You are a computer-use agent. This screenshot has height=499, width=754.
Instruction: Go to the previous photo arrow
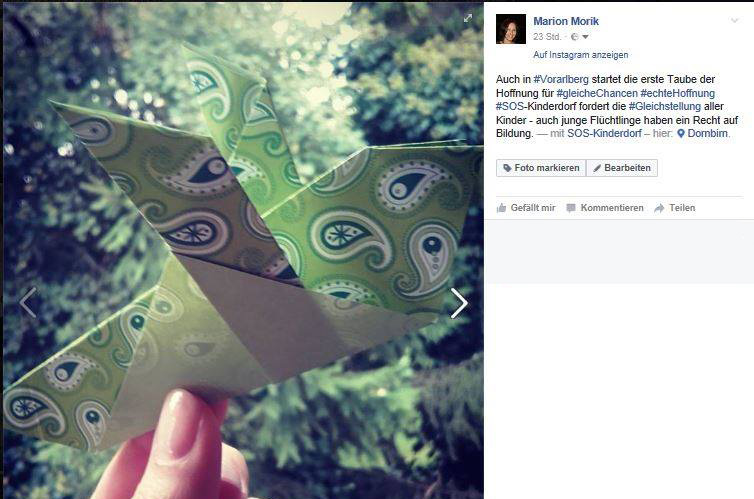[28, 302]
